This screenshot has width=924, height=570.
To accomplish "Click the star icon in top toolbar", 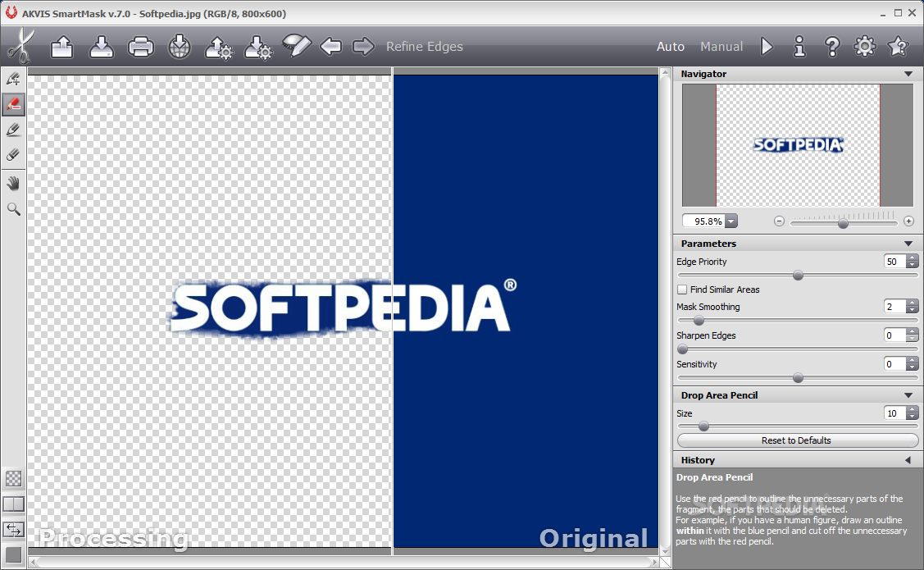I will (898, 46).
